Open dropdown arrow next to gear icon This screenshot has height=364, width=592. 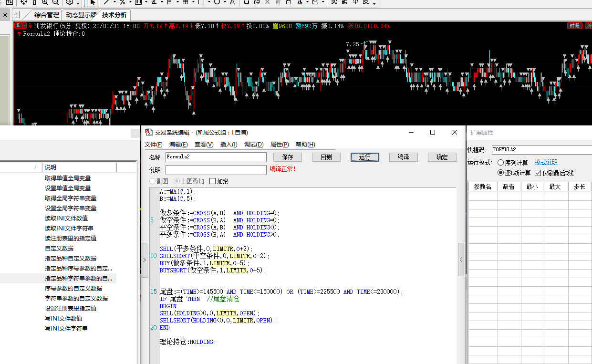[x=79, y=3]
